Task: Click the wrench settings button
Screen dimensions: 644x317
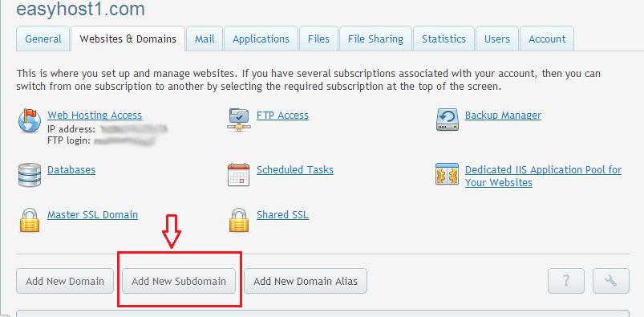Action: [x=611, y=281]
